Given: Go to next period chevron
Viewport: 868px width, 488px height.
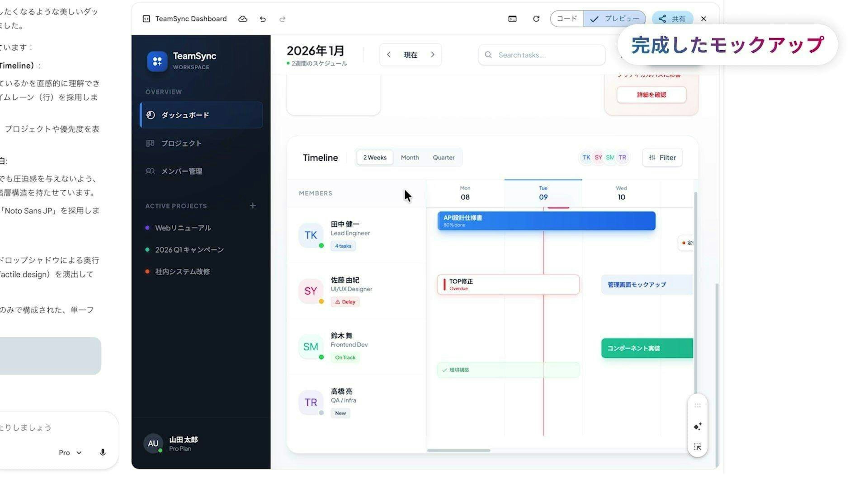Looking at the screenshot, I should tap(433, 54).
